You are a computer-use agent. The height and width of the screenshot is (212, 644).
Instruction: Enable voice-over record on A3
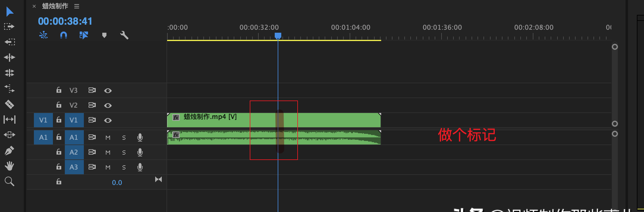(140, 167)
